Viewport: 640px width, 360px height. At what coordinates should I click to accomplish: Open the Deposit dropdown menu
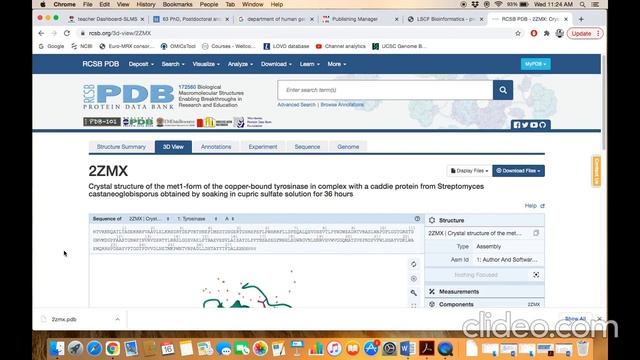141,64
